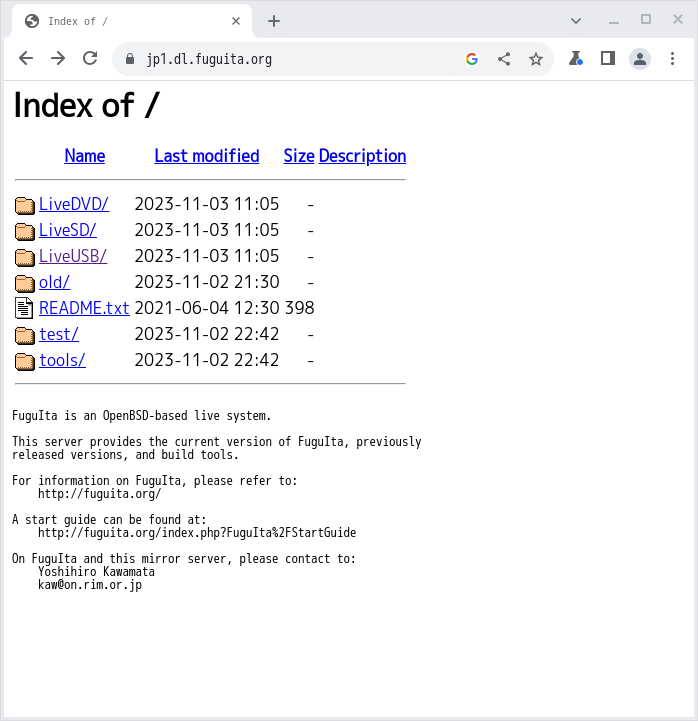Open Chrome three-dot menu

coord(672,59)
